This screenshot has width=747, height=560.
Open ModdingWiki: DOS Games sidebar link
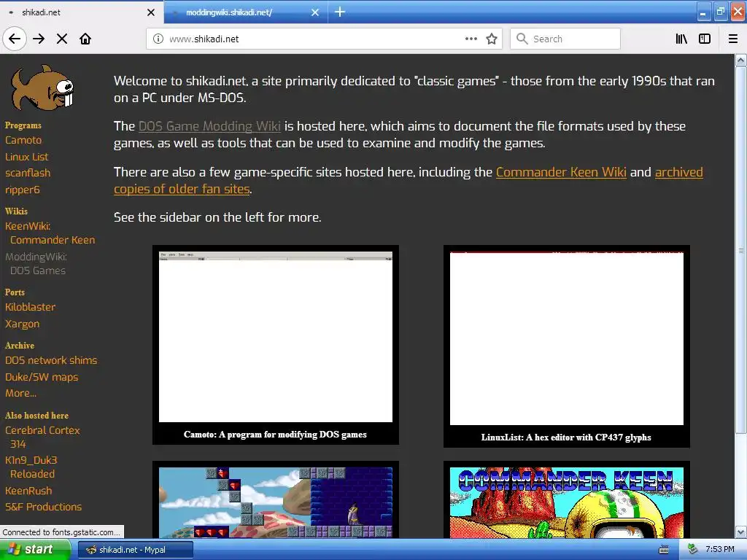pyautogui.click(x=36, y=263)
